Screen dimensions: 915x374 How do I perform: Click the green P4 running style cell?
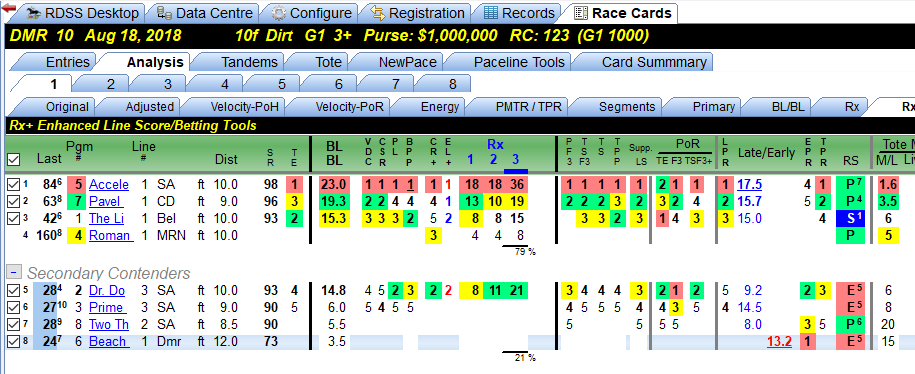pyautogui.click(x=850, y=202)
